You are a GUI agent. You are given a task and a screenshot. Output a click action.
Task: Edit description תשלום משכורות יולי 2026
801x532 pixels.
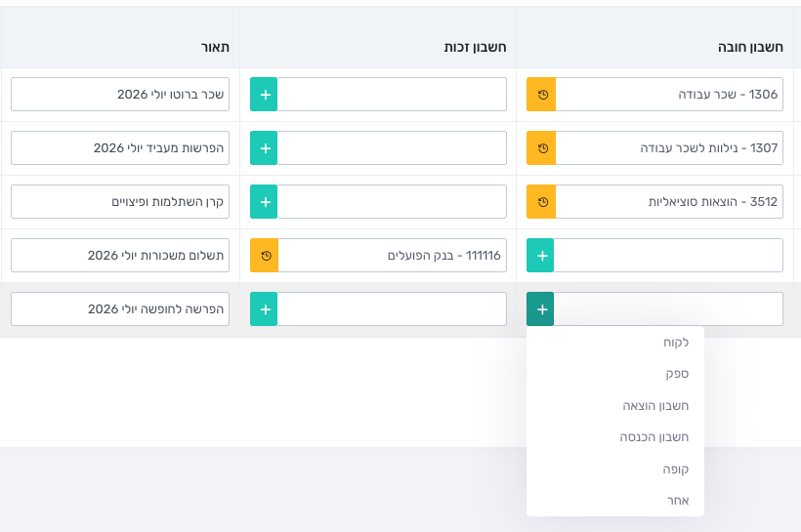click(x=120, y=256)
